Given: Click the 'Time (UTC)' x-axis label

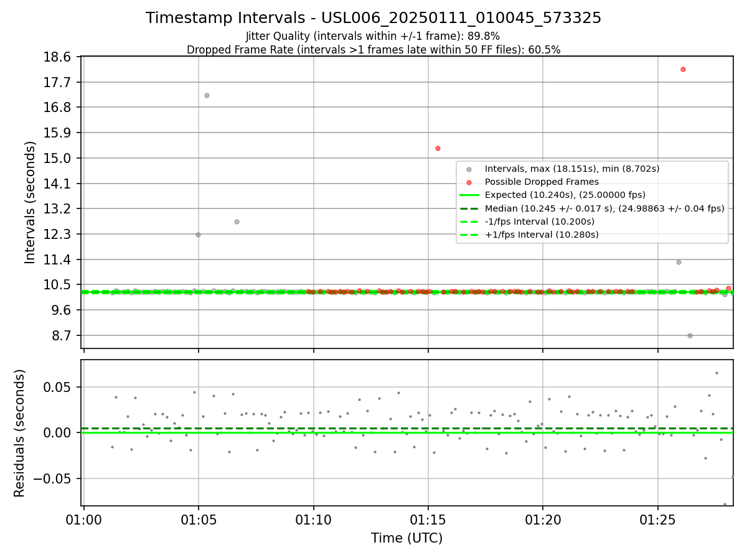Looking at the screenshot, I should pos(407,538).
